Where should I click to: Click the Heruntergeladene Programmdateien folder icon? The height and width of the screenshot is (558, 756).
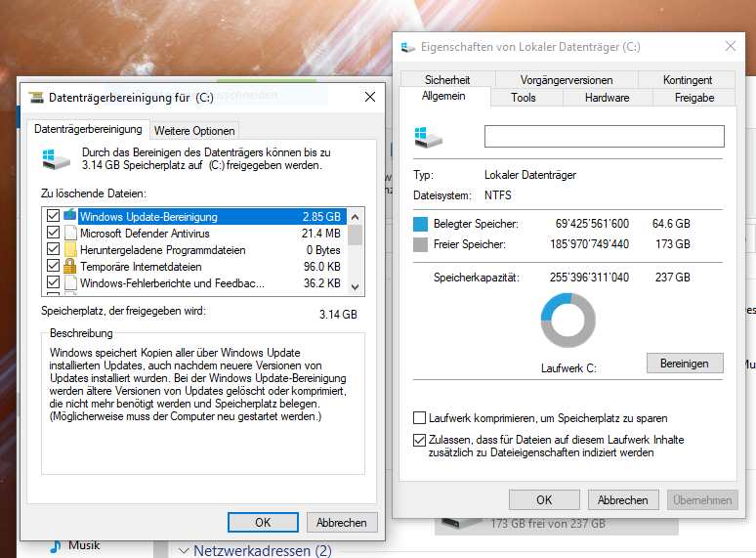click(70, 250)
